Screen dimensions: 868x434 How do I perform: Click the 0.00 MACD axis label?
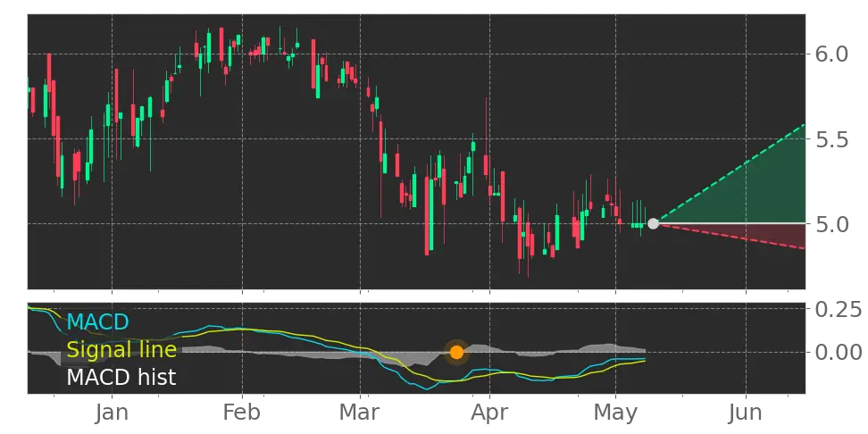[839, 352]
